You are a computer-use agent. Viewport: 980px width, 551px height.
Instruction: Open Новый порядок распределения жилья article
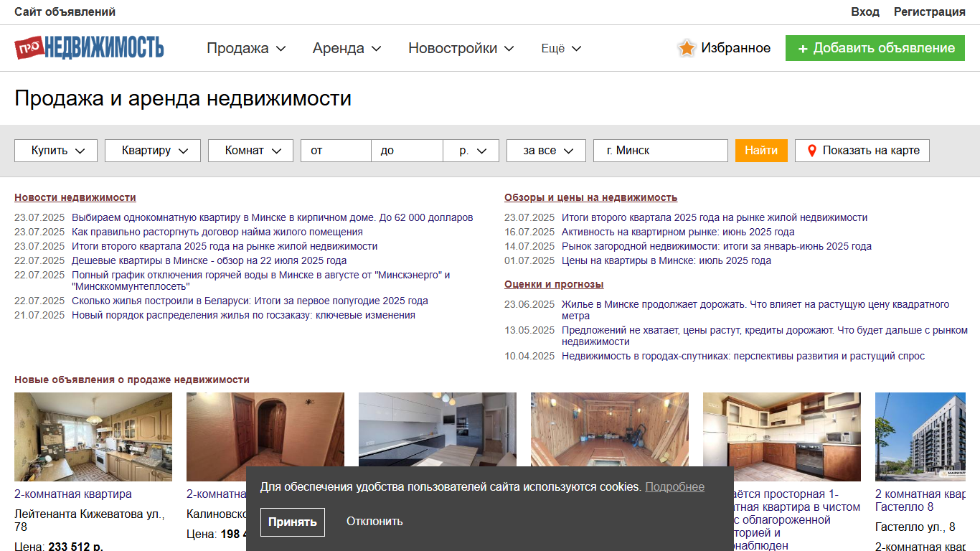pos(243,315)
